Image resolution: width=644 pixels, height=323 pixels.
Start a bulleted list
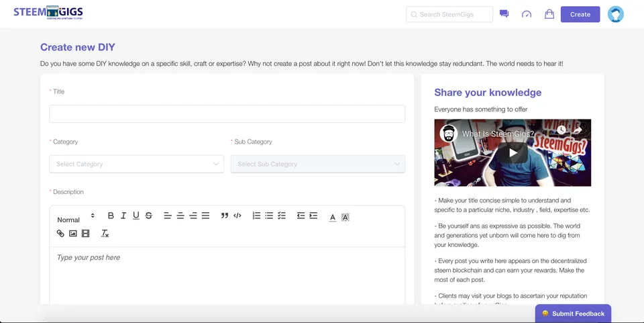click(x=269, y=216)
